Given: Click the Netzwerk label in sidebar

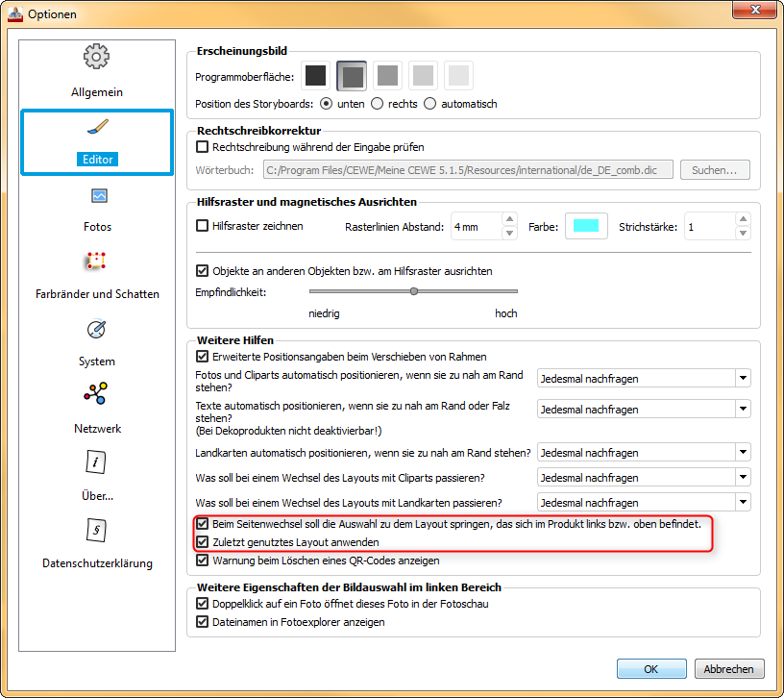Looking at the screenshot, I should (97, 428).
